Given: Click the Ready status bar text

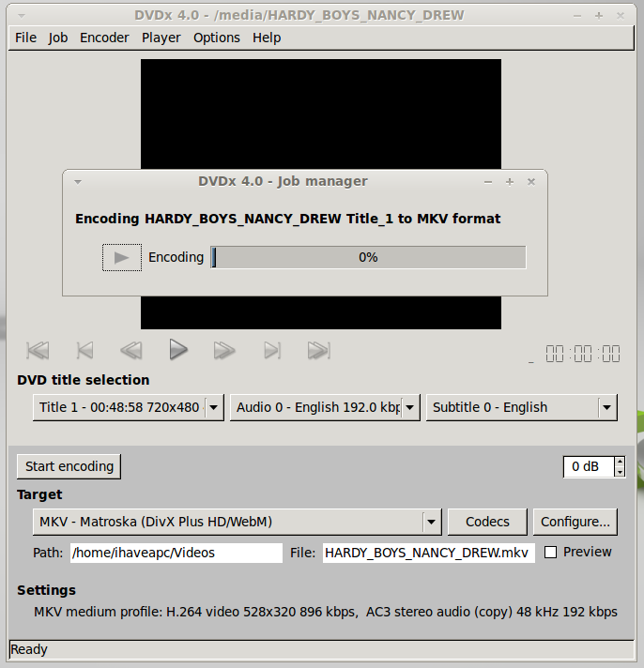Looking at the screenshot, I should click(x=29, y=649).
